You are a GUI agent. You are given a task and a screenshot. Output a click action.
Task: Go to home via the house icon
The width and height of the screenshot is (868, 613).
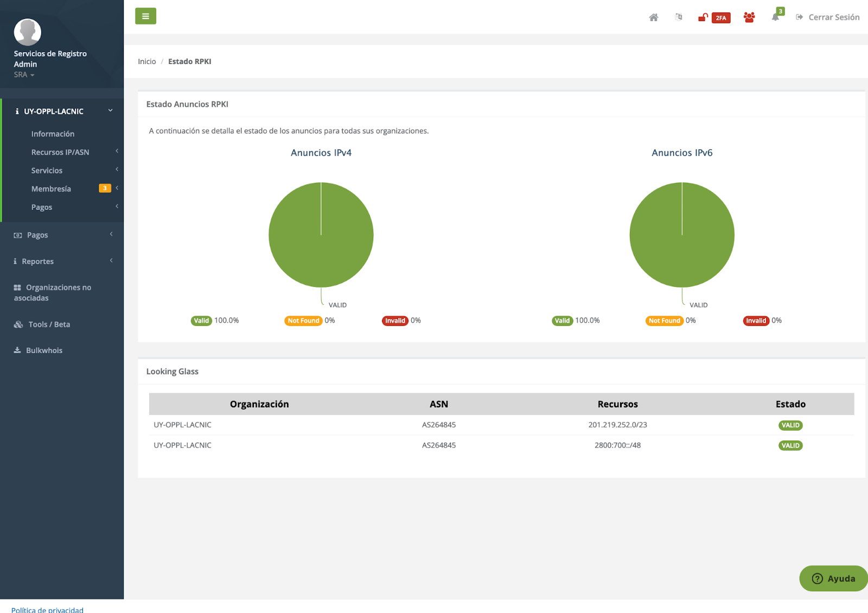coord(653,17)
